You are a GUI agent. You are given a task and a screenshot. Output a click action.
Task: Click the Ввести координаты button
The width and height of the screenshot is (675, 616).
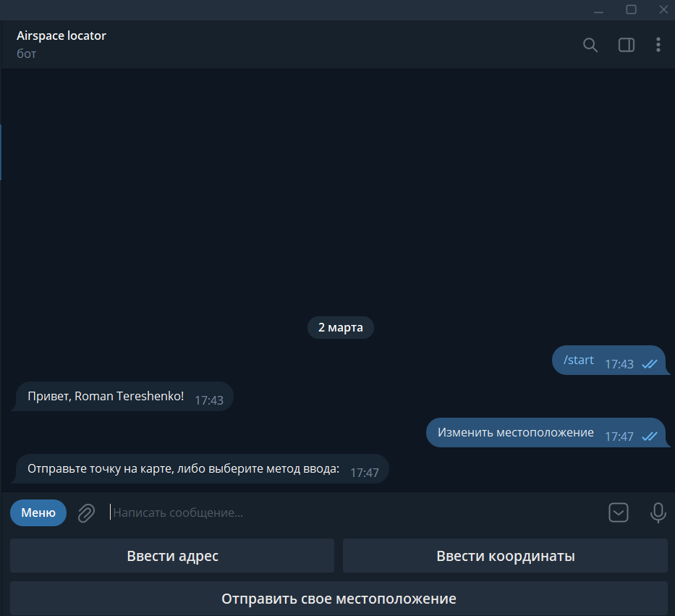coord(505,556)
